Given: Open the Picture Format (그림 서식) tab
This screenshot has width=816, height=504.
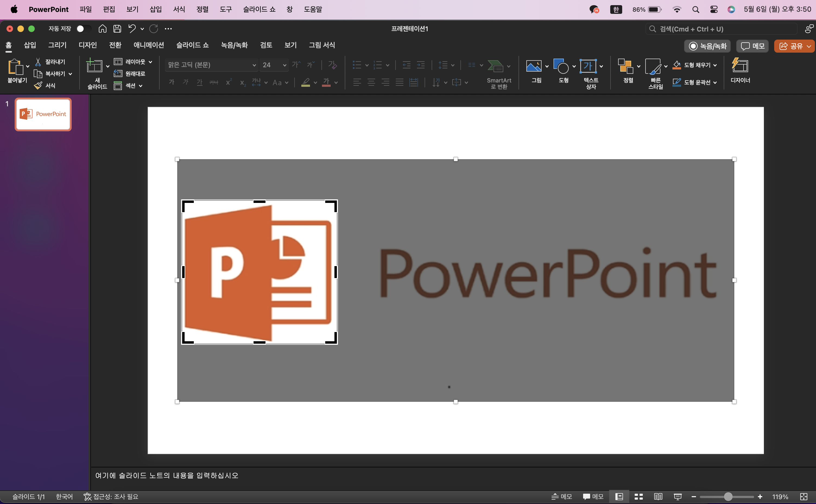Looking at the screenshot, I should tap(321, 45).
